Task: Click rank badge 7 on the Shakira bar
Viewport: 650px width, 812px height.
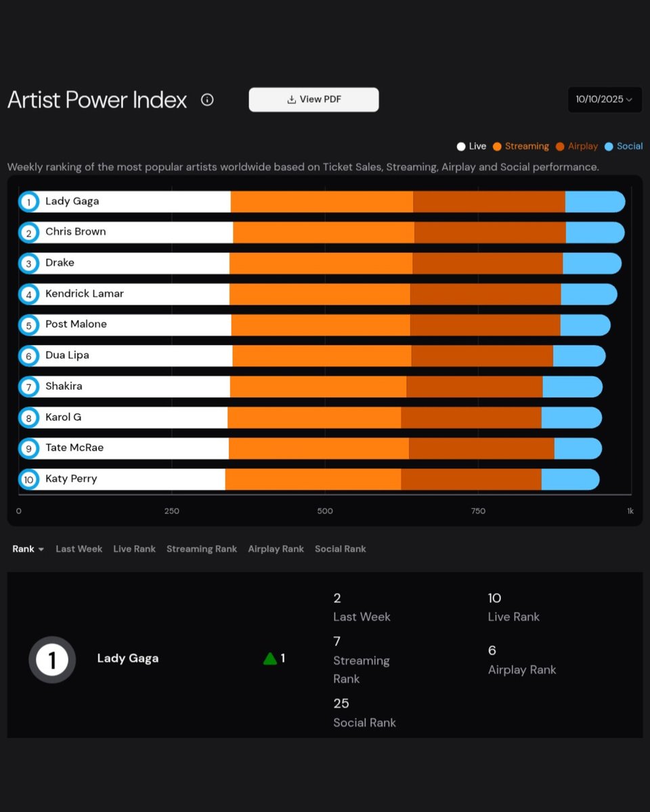Action: point(28,387)
